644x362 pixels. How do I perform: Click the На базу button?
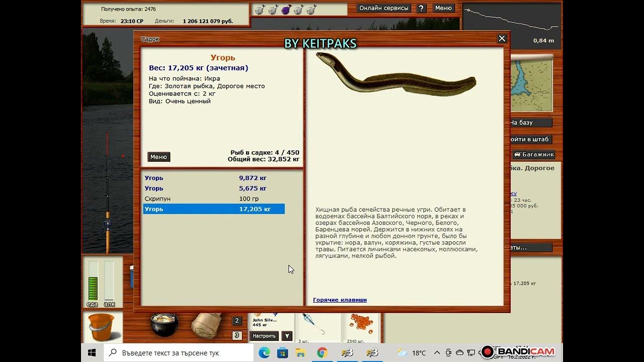[531, 123]
